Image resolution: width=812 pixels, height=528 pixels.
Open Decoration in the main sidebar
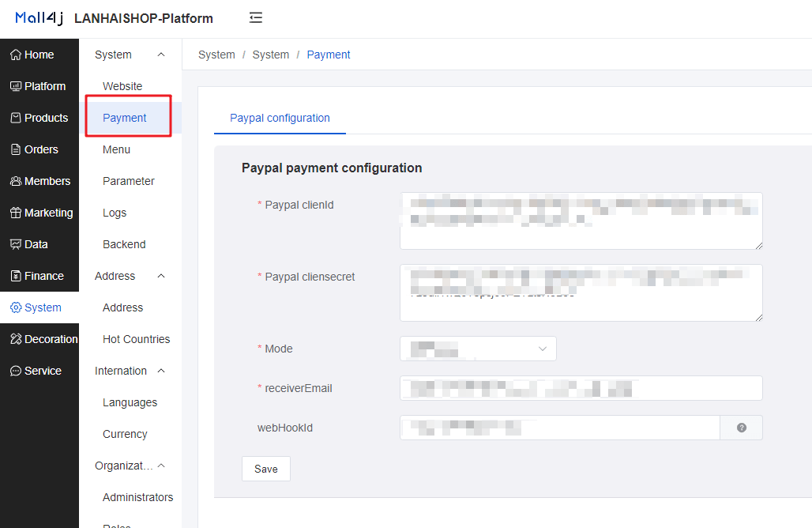pyautogui.click(x=39, y=339)
